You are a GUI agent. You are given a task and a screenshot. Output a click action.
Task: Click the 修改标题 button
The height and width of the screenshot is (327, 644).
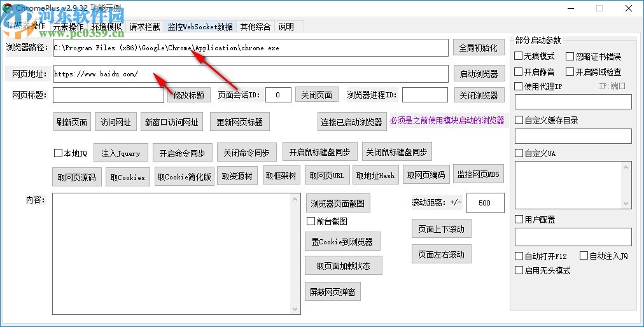189,95
